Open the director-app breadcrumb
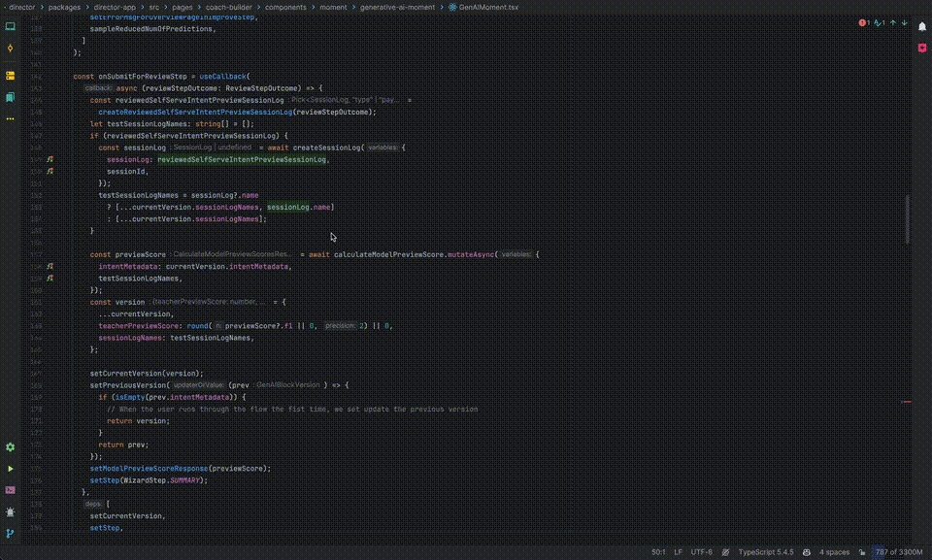The image size is (932, 560). (115, 7)
